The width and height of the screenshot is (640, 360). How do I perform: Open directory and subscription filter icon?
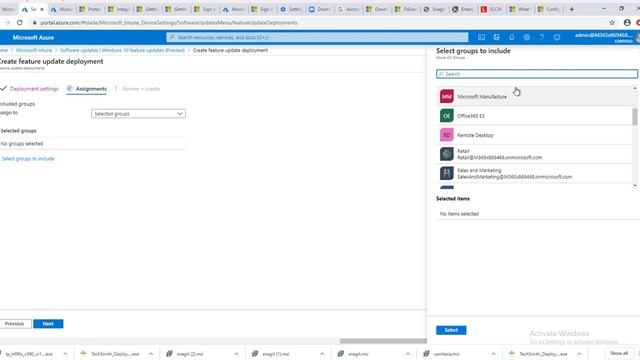pyautogui.click(x=496, y=37)
